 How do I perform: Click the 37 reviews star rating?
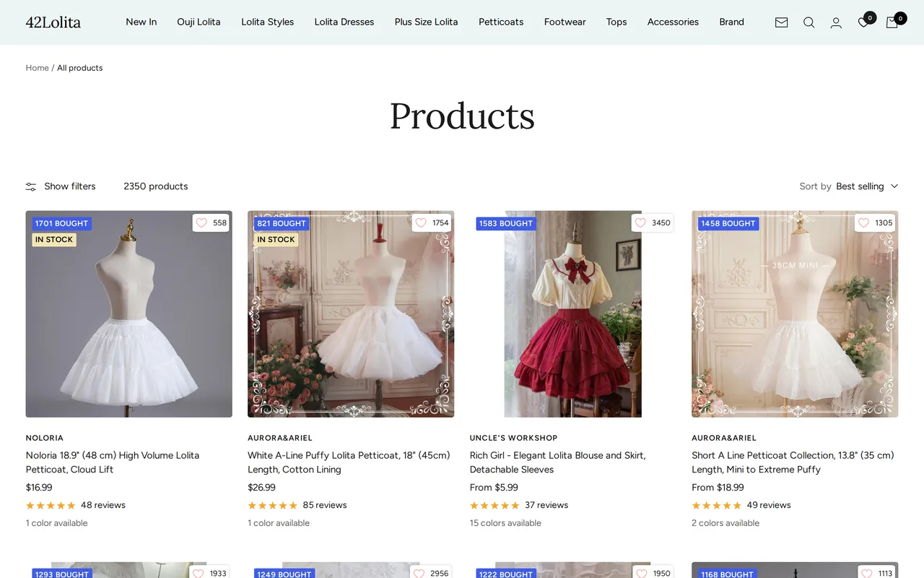pyautogui.click(x=519, y=505)
